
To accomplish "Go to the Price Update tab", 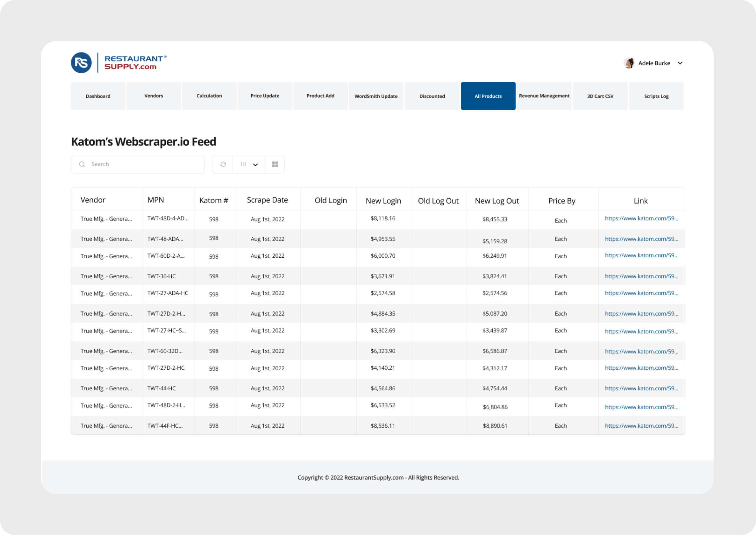I will pyautogui.click(x=264, y=96).
